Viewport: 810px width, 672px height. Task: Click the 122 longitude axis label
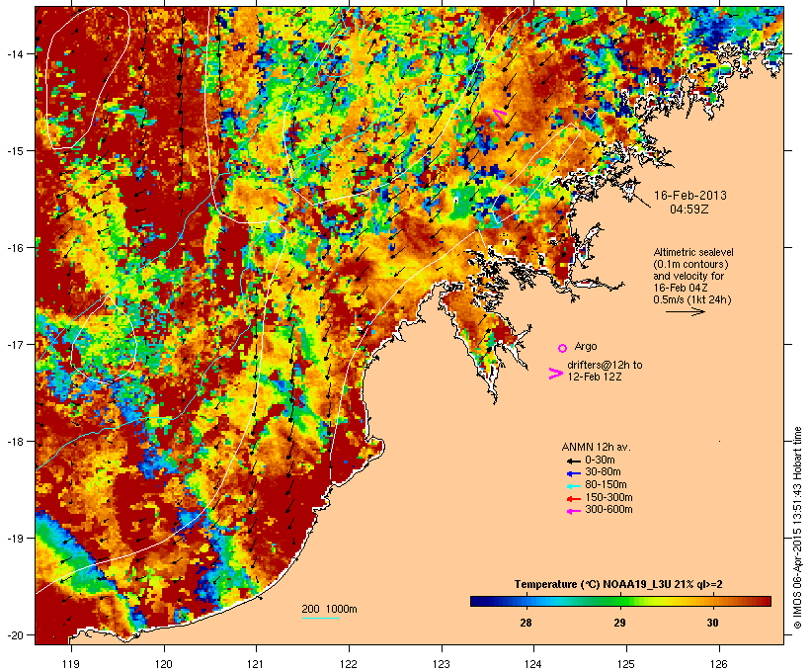coord(349,664)
